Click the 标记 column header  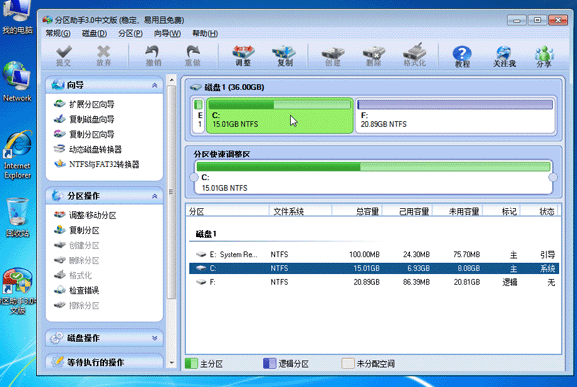tap(501, 211)
